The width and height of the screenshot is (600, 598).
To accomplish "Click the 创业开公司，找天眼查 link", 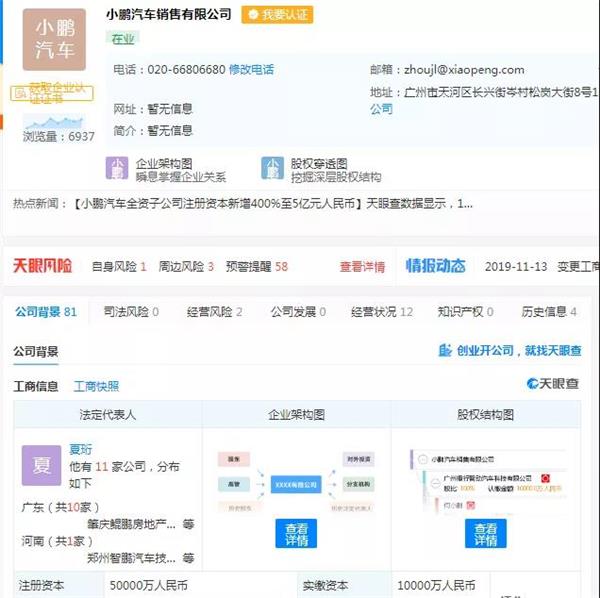I will click(511, 351).
